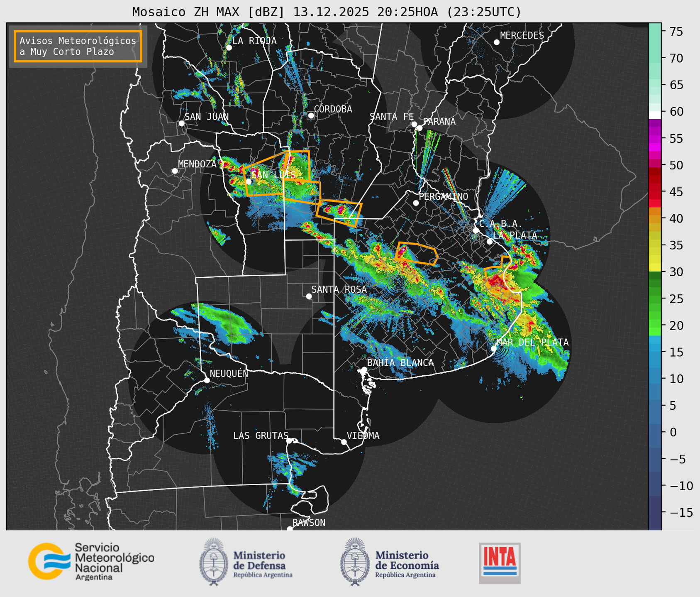Select the MENDOZA city label
This screenshot has height=597, width=700.
(197, 164)
